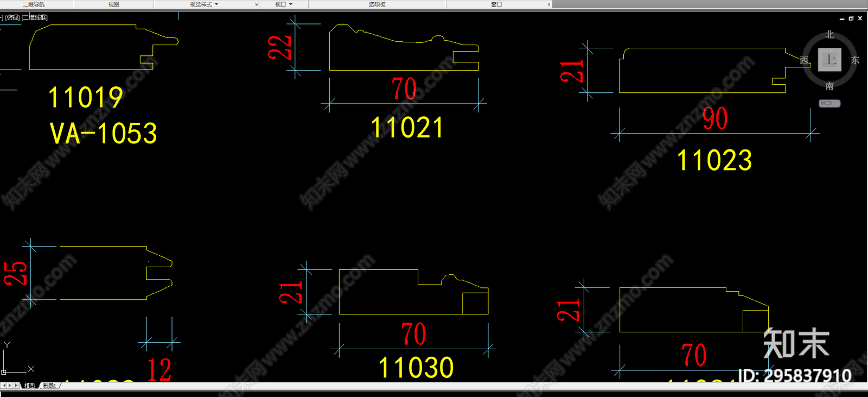Click the ViewCube 上 top face
The image size is (868, 397).
point(829,60)
